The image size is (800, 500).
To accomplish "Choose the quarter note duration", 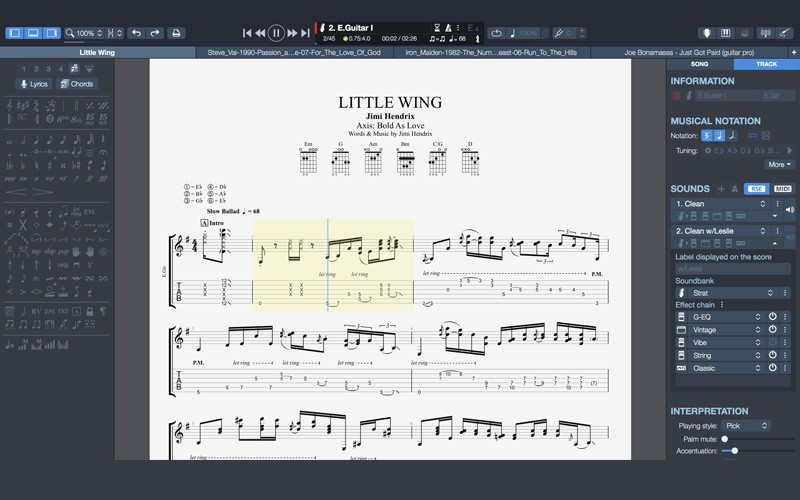I will point(36,140).
